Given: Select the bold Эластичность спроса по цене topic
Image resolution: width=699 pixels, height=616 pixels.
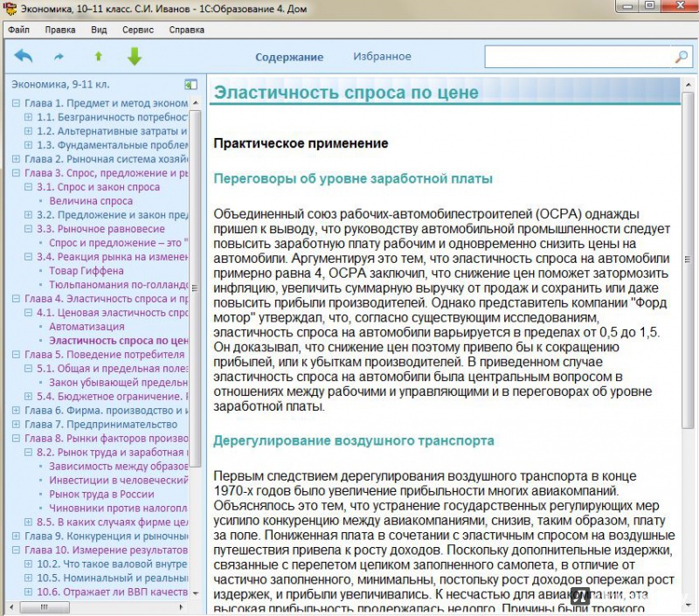Looking at the screenshot, I should tap(119, 341).
